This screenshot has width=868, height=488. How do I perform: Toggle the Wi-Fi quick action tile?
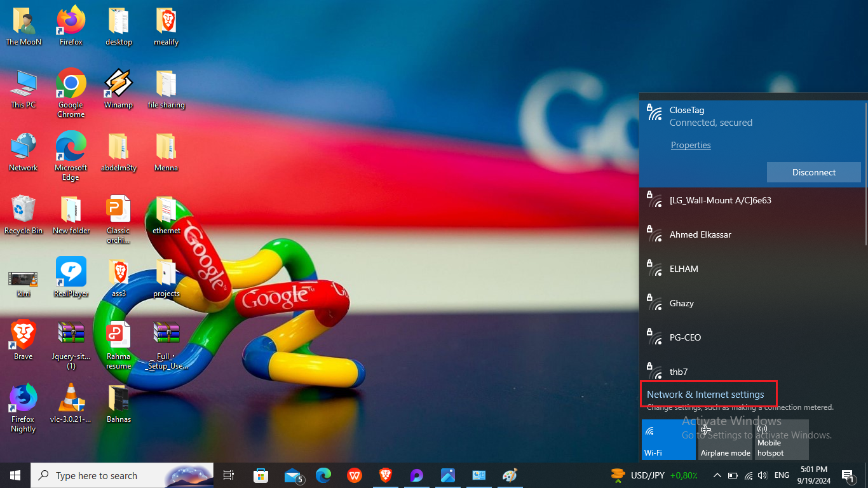point(668,440)
